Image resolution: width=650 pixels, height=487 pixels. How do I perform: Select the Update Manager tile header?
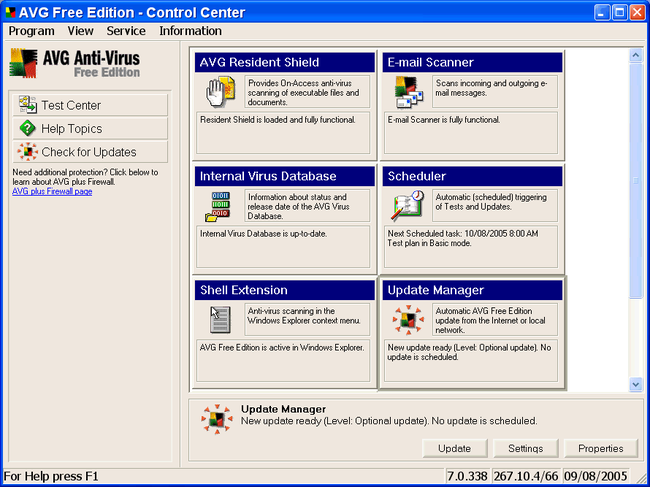click(473, 290)
